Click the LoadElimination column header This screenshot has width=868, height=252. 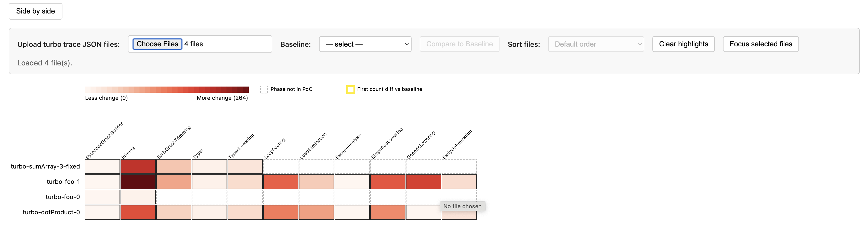click(313, 146)
